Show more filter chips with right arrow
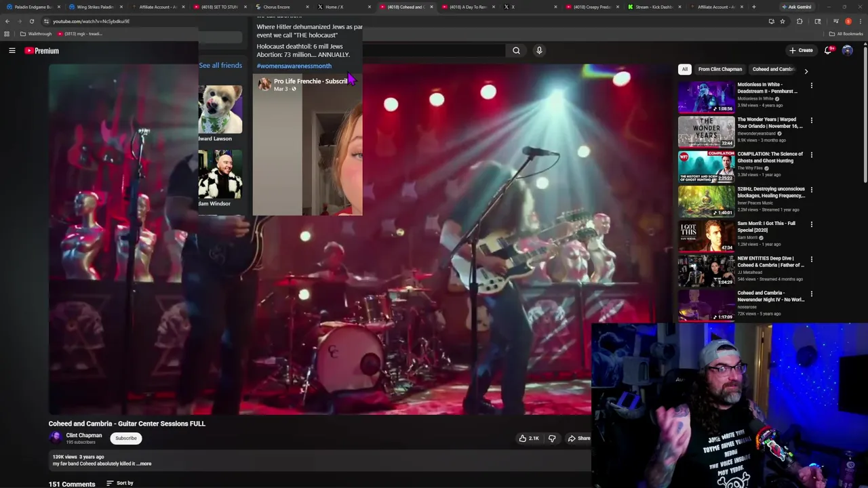The image size is (868, 488). [x=806, y=70]
